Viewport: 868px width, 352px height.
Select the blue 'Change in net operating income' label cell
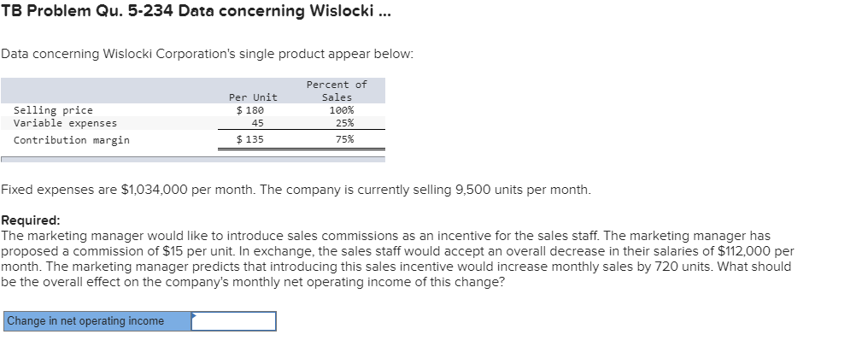[x=97, y=321]
